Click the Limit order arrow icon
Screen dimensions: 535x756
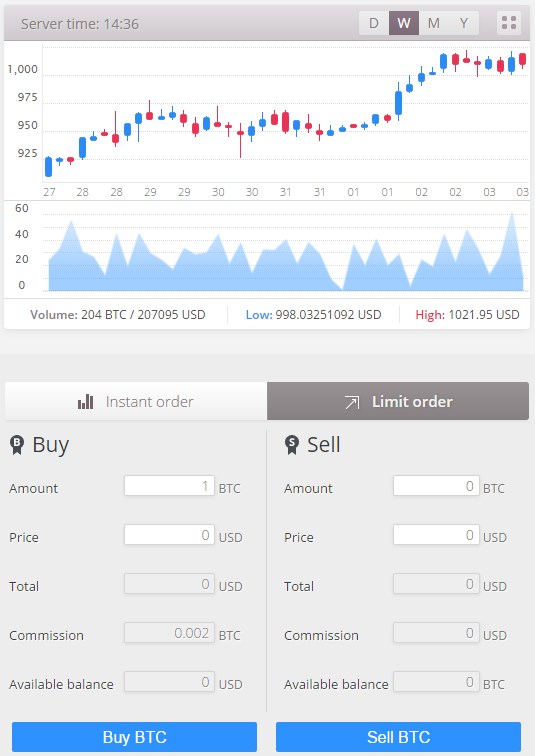(x=352, y=402)
